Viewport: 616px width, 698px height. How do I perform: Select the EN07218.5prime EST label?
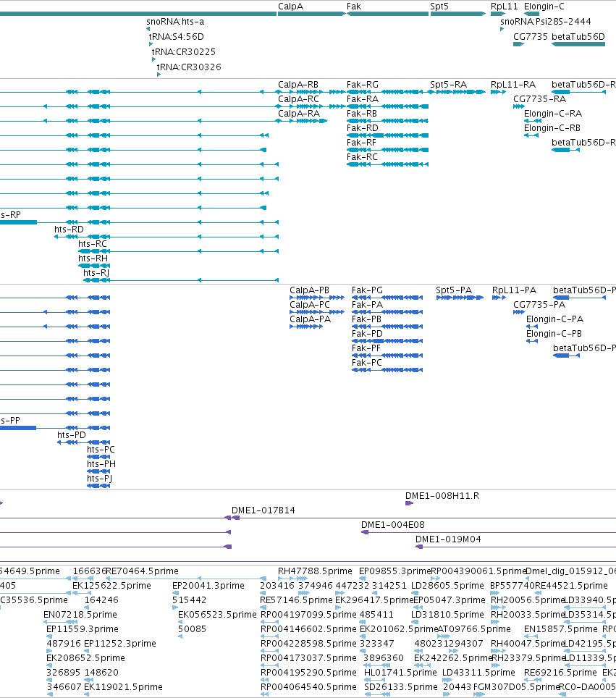click(80, 615)
